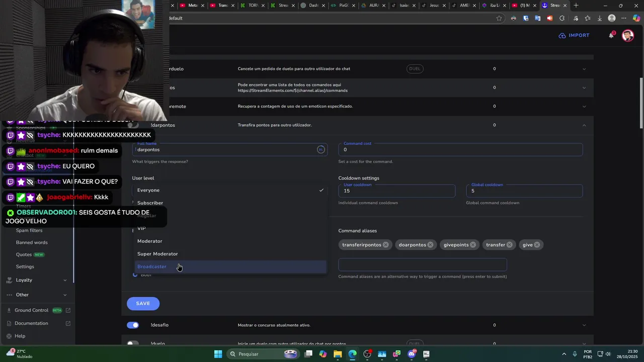Expand the commands list row chevron
This screenshot has width=644, height=362.
584,87
